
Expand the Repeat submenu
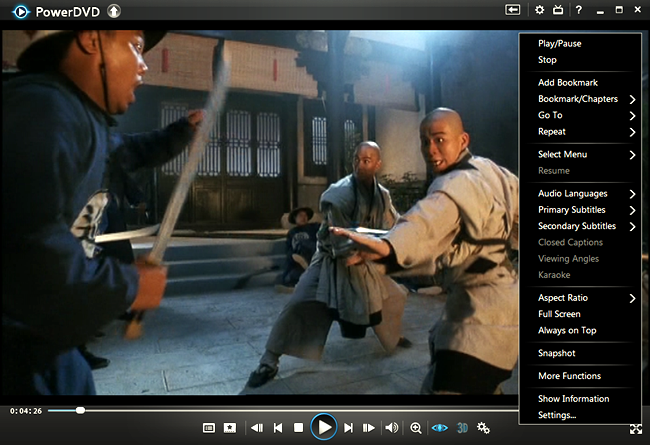click(580, 131)
